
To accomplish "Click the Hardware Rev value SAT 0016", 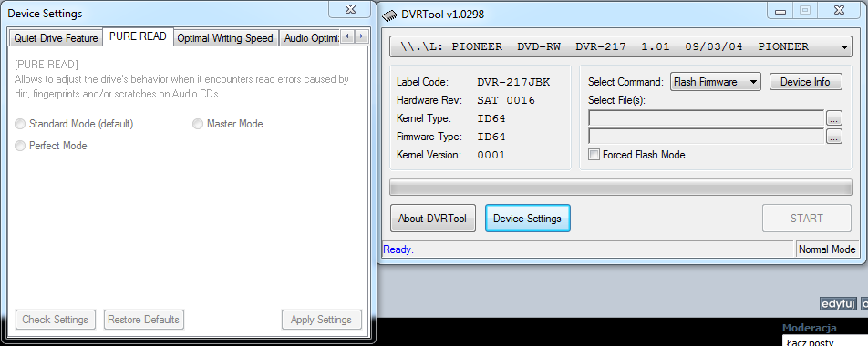I will [506, 100].
